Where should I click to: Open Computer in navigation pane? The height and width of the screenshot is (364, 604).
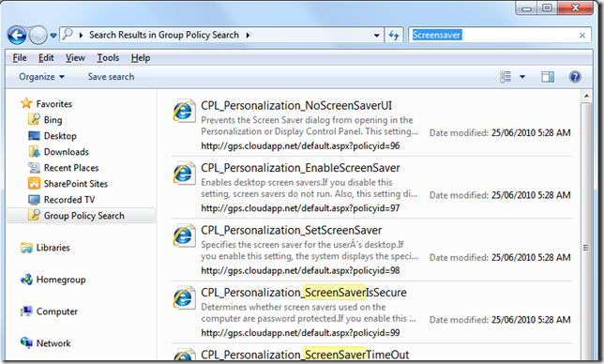click(56, 311)
